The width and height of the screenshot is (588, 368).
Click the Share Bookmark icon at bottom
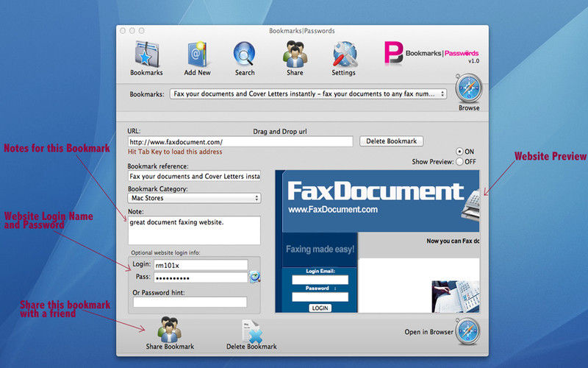[170, 329]
